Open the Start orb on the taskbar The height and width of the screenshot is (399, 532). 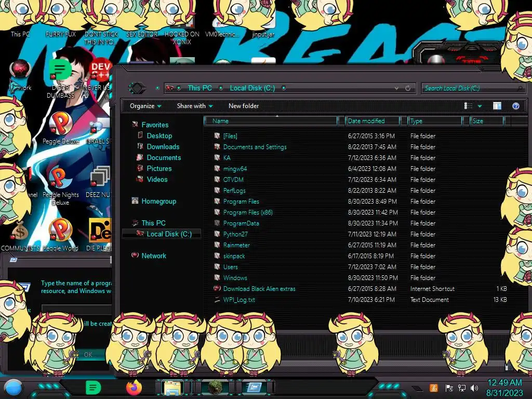tap(14, 388)
